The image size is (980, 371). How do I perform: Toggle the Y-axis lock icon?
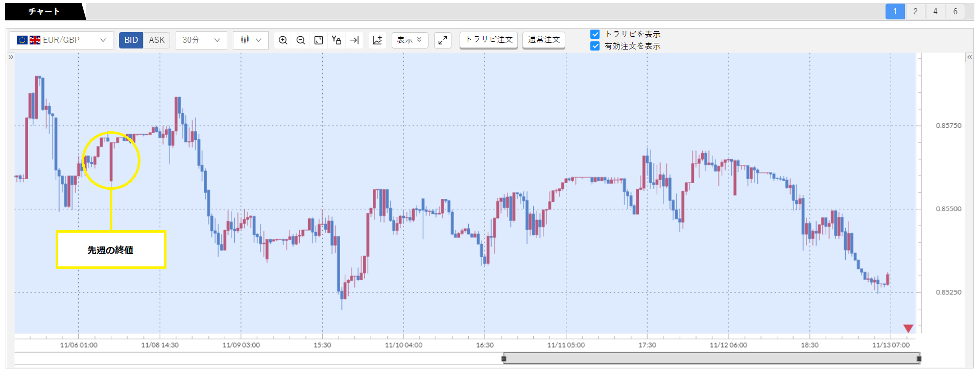click(336, 40)
